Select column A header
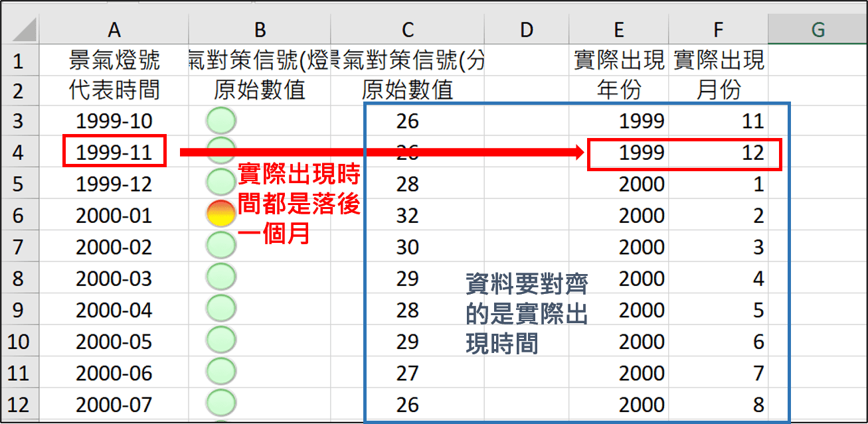Image resolution: width=868 pixels, height=424 pixels. [x=114, y=30]
